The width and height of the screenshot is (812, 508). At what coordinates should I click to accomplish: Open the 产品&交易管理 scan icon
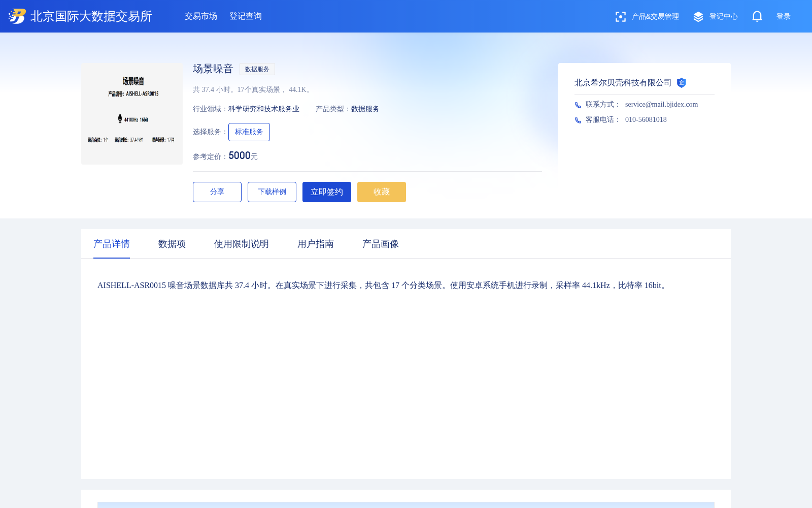620,17
